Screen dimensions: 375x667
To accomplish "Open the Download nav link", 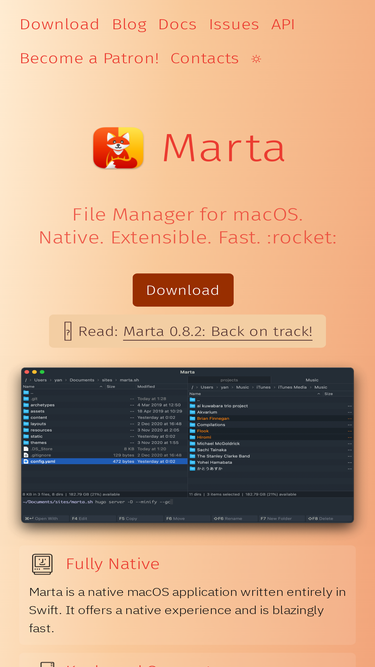I will click(x=60, y=24).
